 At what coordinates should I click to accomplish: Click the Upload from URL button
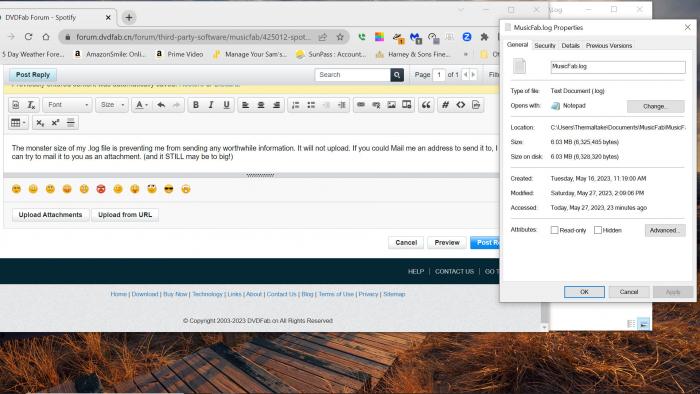coord(125,215)
